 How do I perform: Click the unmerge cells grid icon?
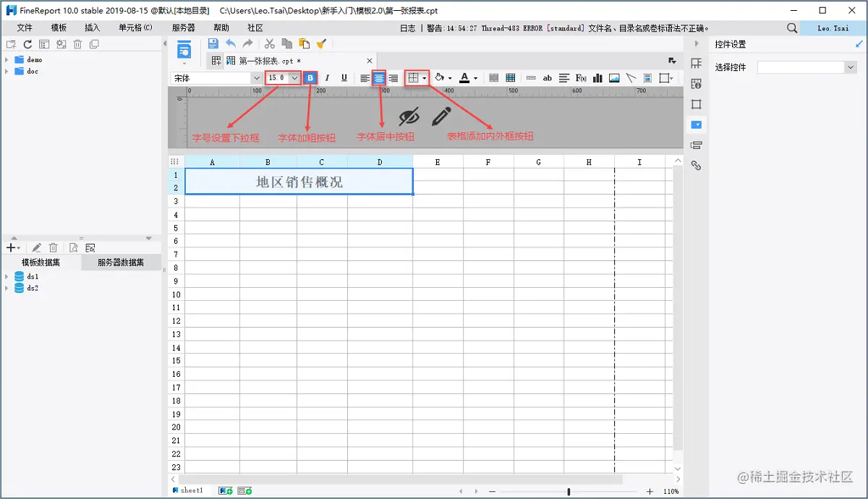(511, 78)
